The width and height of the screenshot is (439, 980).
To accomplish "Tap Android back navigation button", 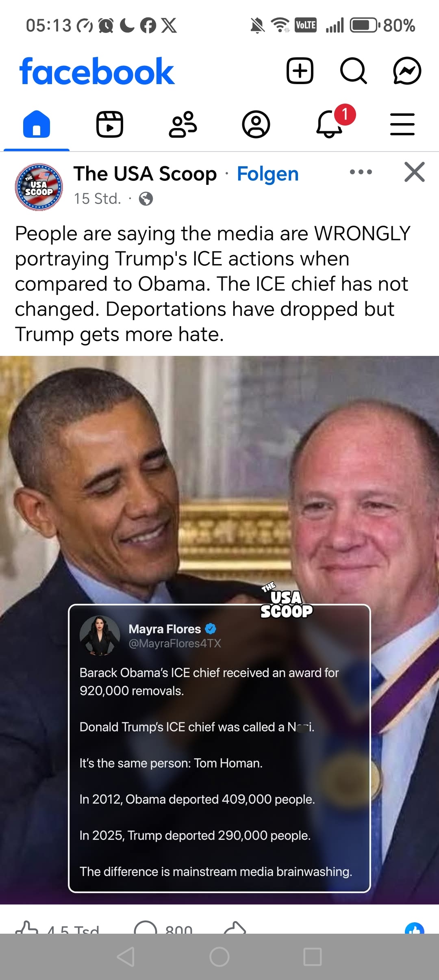I will [126, 957].
